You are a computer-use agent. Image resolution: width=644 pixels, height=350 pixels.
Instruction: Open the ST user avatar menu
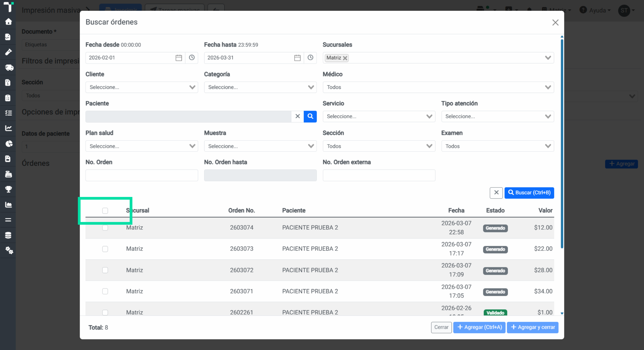coord(626,10)
